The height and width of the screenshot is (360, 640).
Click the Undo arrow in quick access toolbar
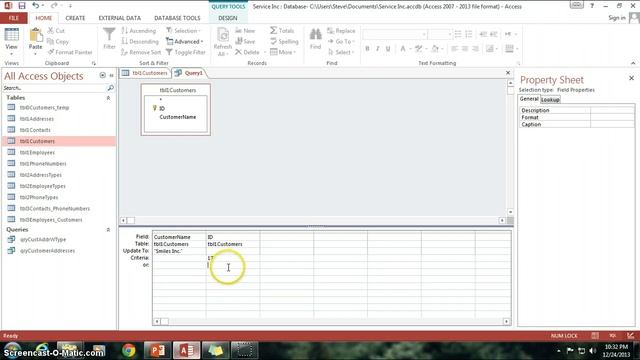pos(36,6)
